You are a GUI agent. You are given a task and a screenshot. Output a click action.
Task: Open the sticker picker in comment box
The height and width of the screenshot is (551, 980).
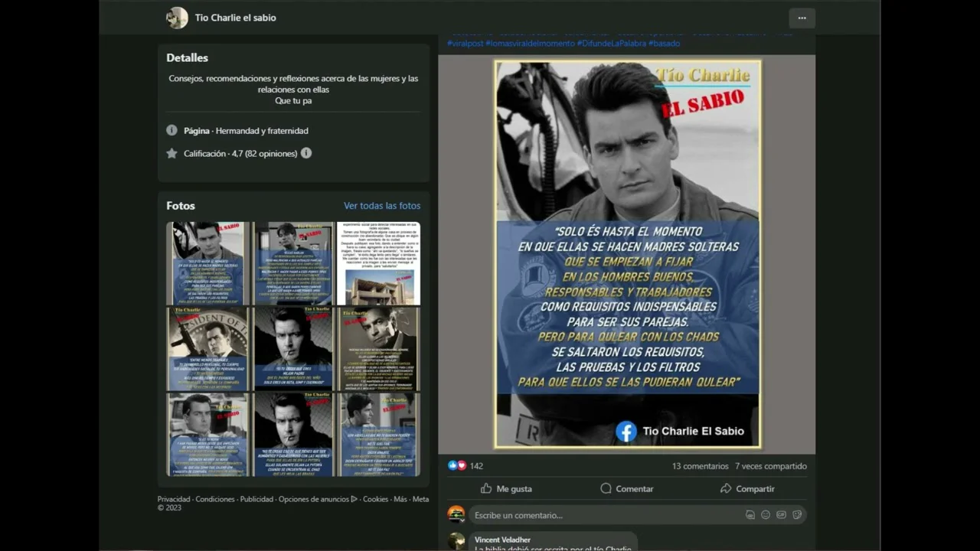point(797,515)
